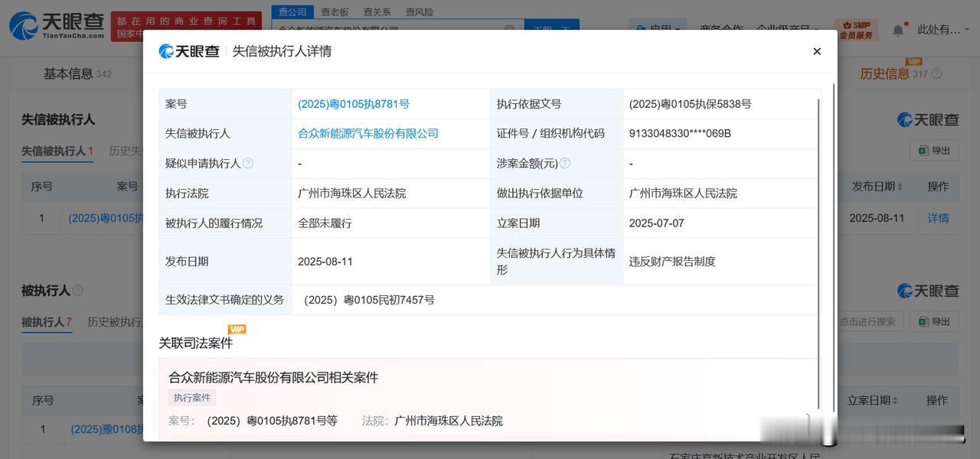The image size is (980, 459).
Task: Click VIP badge above 关联司法案件
Action: click(237, 329)
